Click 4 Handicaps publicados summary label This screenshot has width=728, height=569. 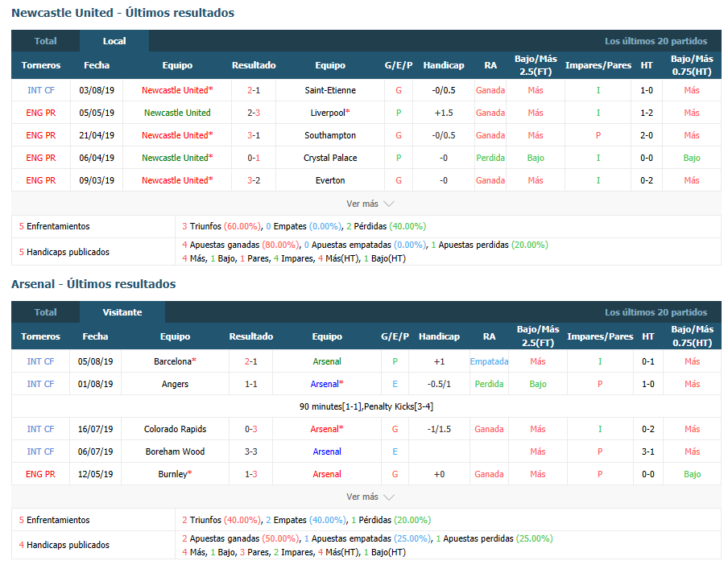(64, 545)
